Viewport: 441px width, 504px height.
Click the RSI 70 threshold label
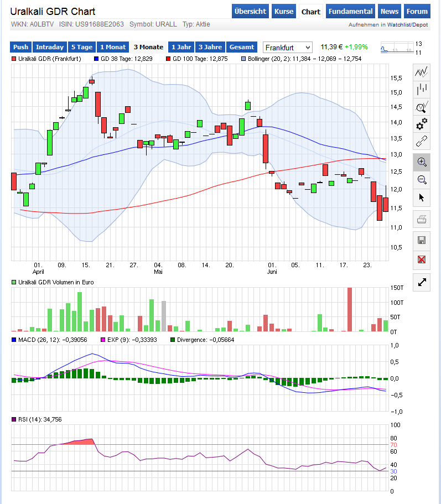tap(393, 445)
